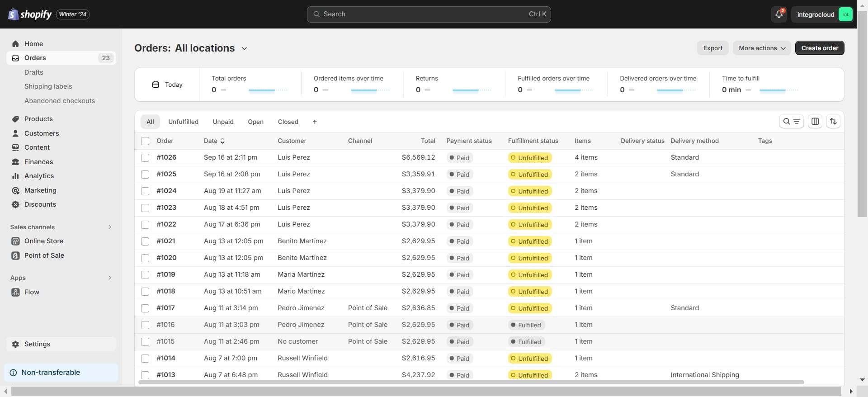Image resolution: width=868 pixels, height=397 pixels.
Task: Open the edit columns icon
Action: [815, 122]
